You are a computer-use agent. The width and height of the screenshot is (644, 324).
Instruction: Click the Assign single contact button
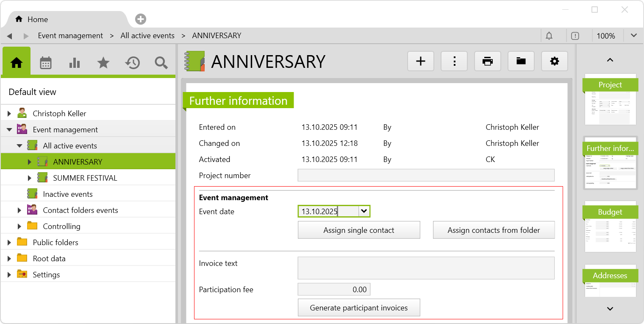(x=359, y=230)
